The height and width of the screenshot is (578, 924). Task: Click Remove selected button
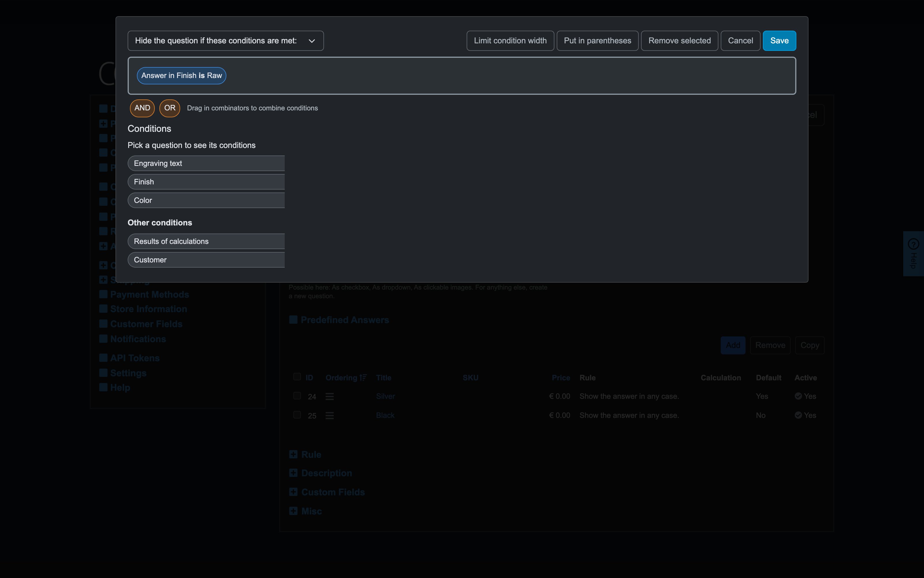[679, 40]
